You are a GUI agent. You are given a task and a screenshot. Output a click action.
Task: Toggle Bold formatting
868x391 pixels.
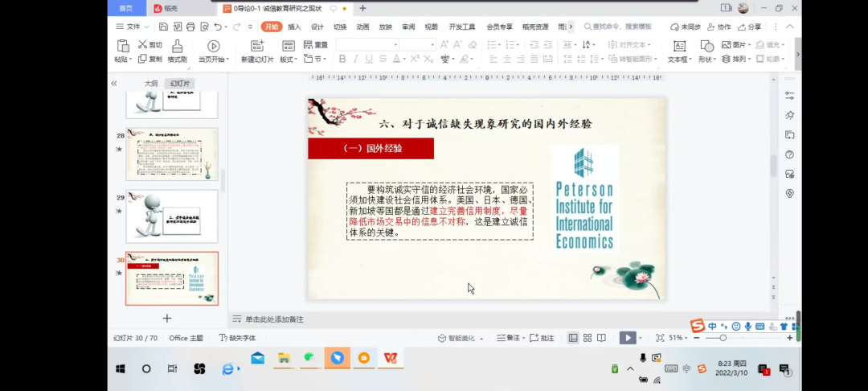342,59
